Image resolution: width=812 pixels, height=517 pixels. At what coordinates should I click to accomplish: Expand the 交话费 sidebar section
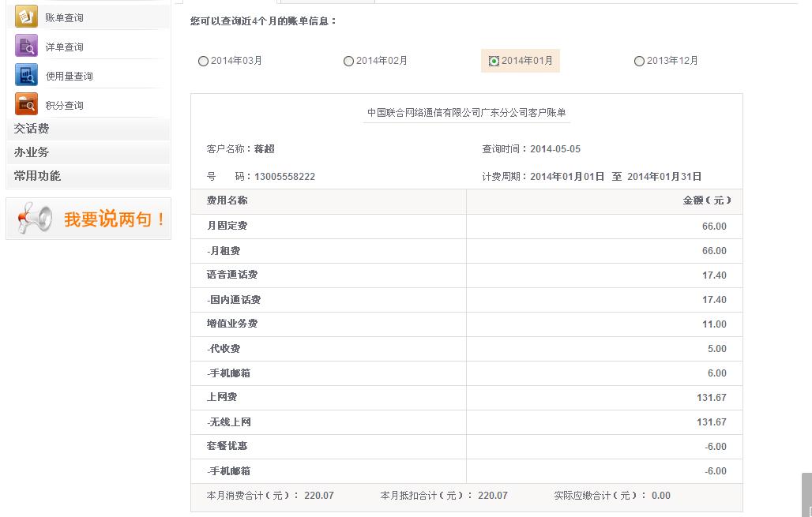[x=32, y=129]
